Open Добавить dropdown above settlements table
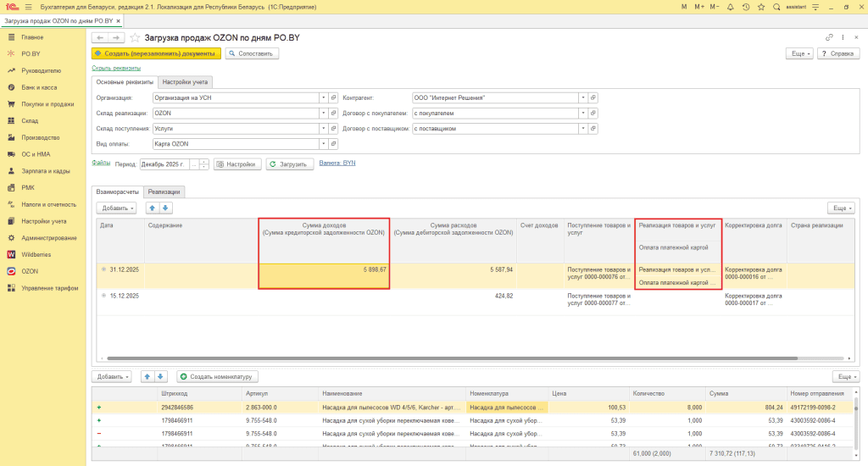This screenshot has height=466, width=868. coord(116,208)
